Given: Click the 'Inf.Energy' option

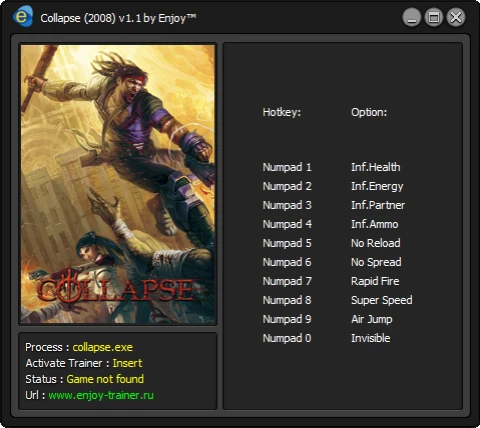Looking at the screenshot, I should [377, 186].
